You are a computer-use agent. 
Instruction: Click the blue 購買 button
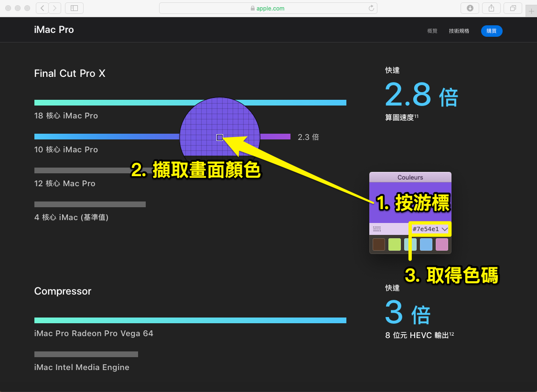click(492, 31)
